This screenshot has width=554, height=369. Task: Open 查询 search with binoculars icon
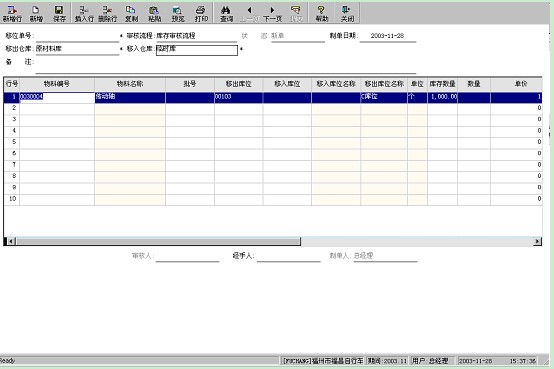pyautogui.click(x=226, y=13)
